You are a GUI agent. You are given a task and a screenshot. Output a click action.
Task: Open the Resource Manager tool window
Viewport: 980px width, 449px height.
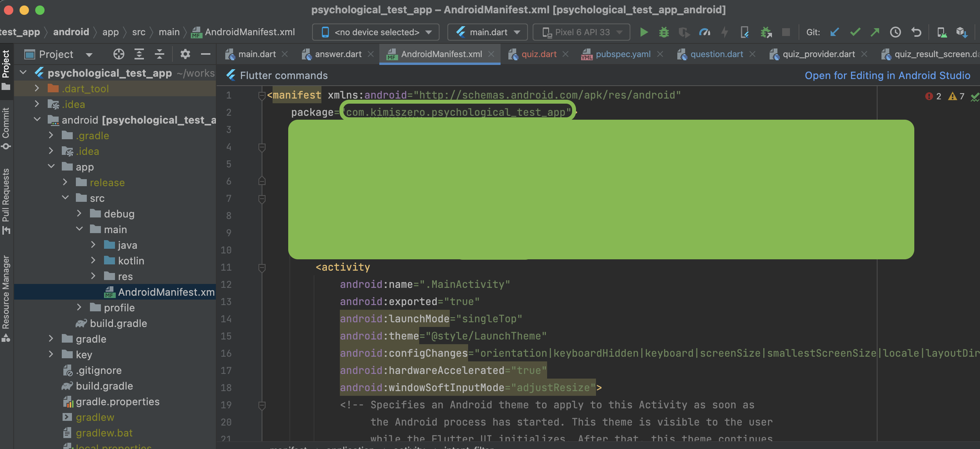[6, 298]
